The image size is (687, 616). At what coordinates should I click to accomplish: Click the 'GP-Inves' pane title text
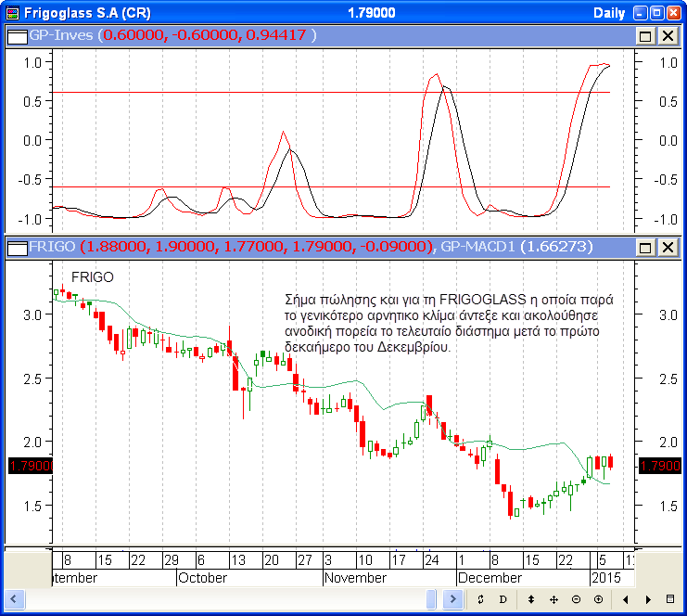(x=61, y=35)
